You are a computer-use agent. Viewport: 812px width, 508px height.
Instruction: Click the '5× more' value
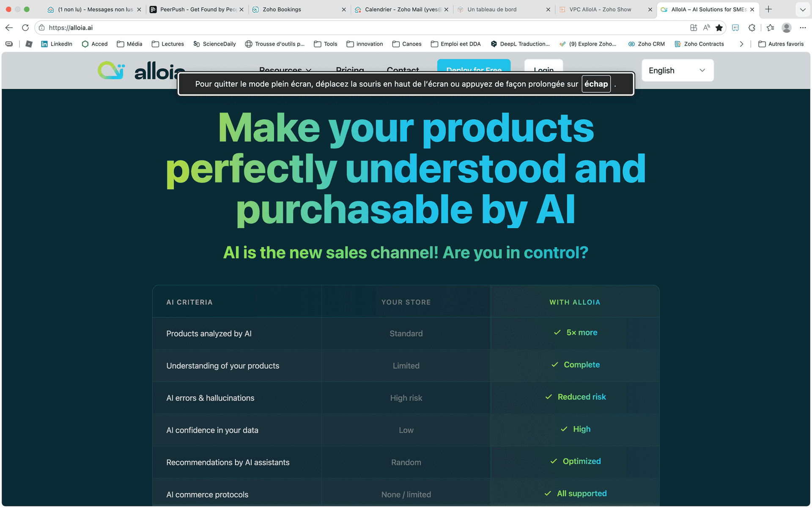point(582,333)
